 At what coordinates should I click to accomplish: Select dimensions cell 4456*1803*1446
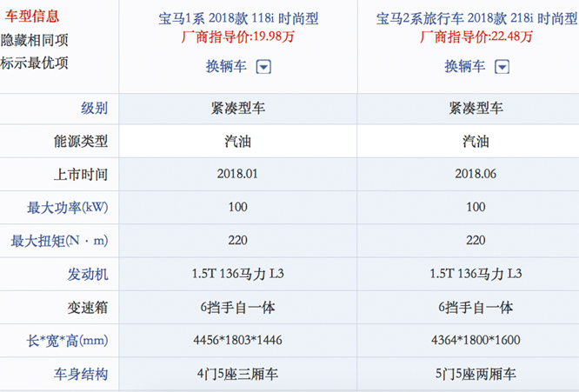[x=238, y=340]
